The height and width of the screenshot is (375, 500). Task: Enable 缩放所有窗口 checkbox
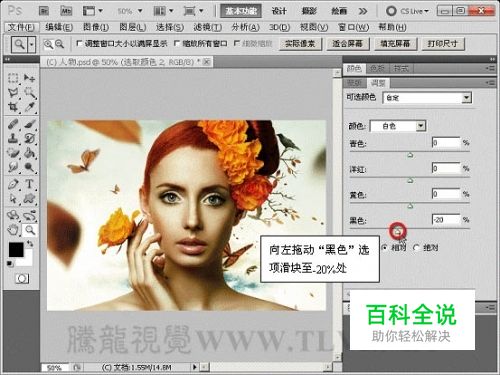tap(177, 43)
